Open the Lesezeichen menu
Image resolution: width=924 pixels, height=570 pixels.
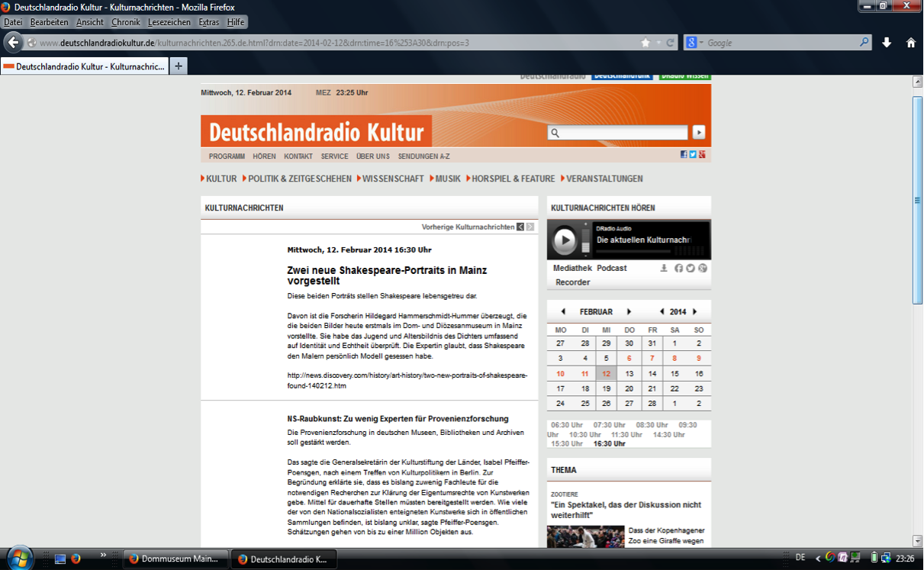[169, 22]
